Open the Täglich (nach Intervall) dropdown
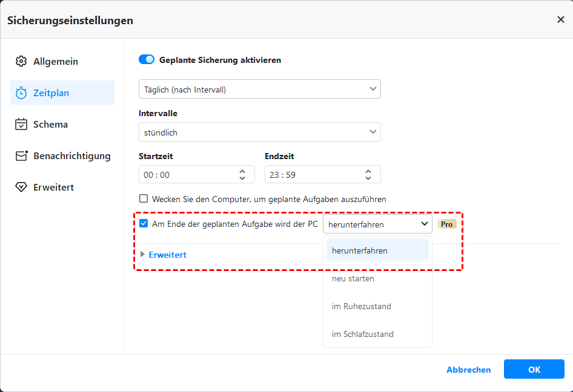Viewport: 573px width, 392px height. pos(259,90)
